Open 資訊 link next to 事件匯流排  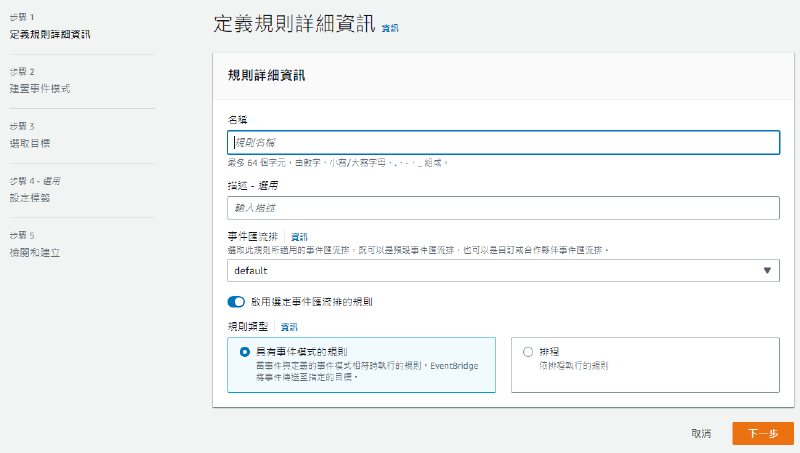coord(299,236)
